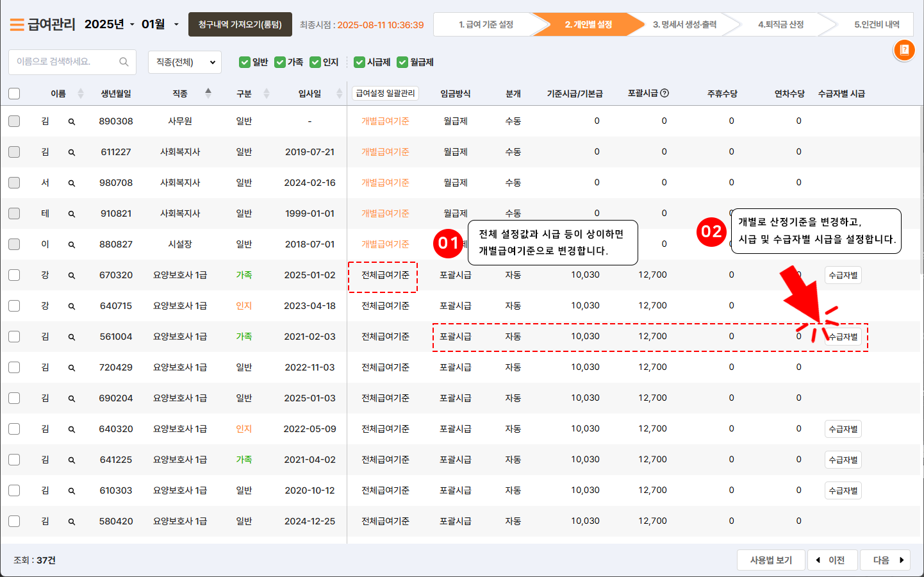This screenshot has height=577, width=924.
Task: Click 개별급여기준 link for row 980708
Action: 385,183
